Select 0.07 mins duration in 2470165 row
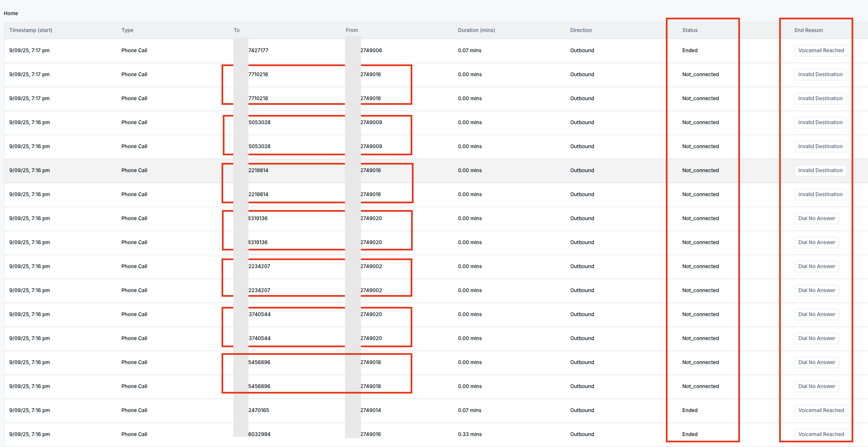868x447 pixels. coord(470,410)
